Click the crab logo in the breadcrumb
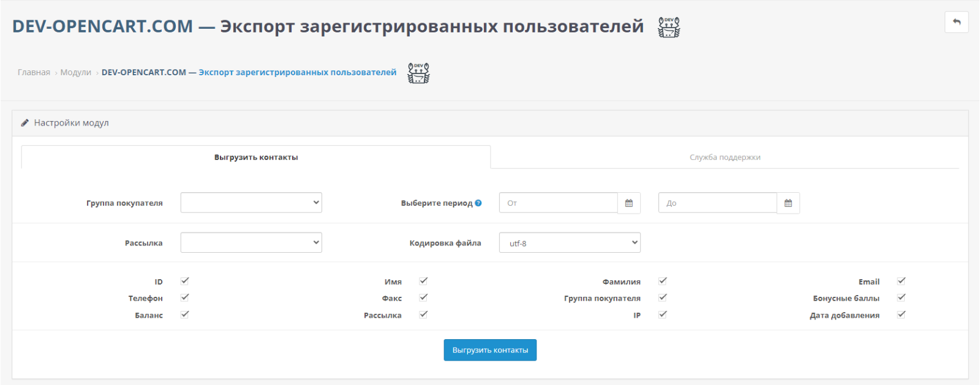Image resolution: width=980 pixels, height=385 pixels. tap(419, 73)
